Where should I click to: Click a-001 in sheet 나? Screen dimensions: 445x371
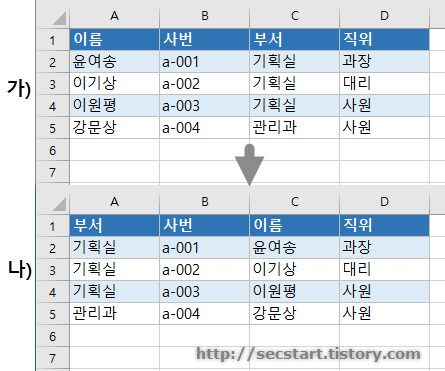[x=204, y=247]
